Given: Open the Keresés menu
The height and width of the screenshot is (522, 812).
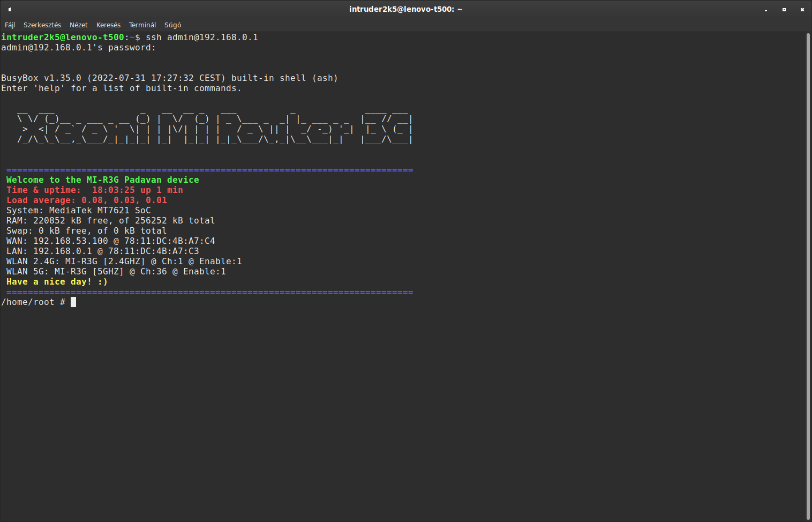Looking at the screenshot, I should click(x=108, y=25).
